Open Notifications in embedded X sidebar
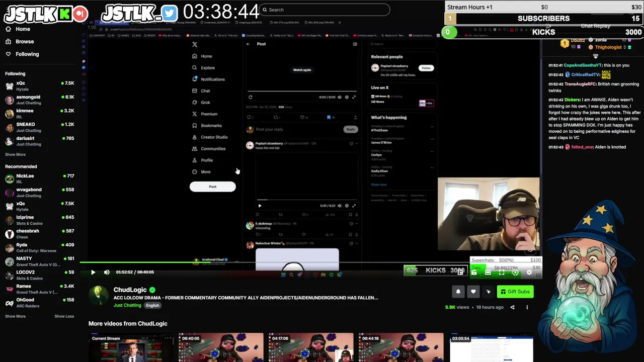The width and height of the screenshot is (644, 362). coord(208,79)
